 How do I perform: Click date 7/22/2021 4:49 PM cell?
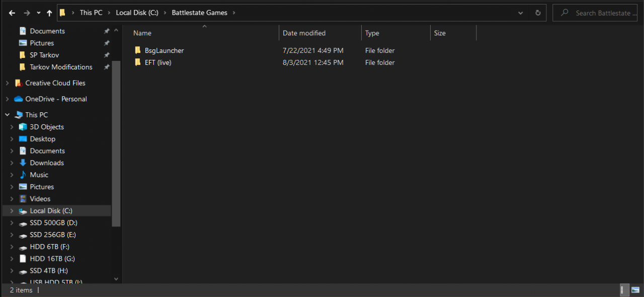point(313,50)
